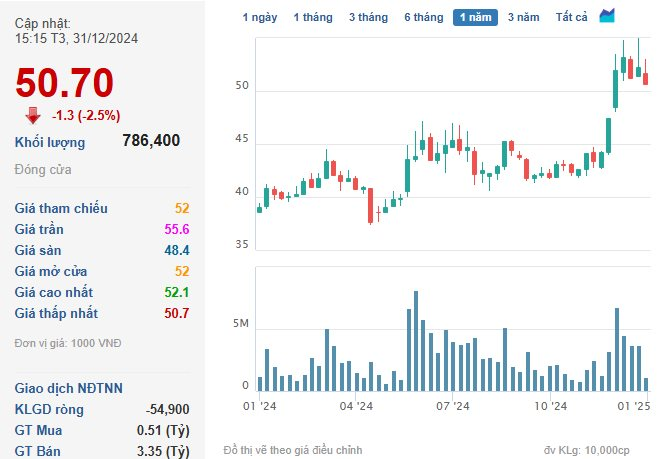
Task: Click the 'Giá trần' label
Action: pyautogui.click(x=39, y=229)
